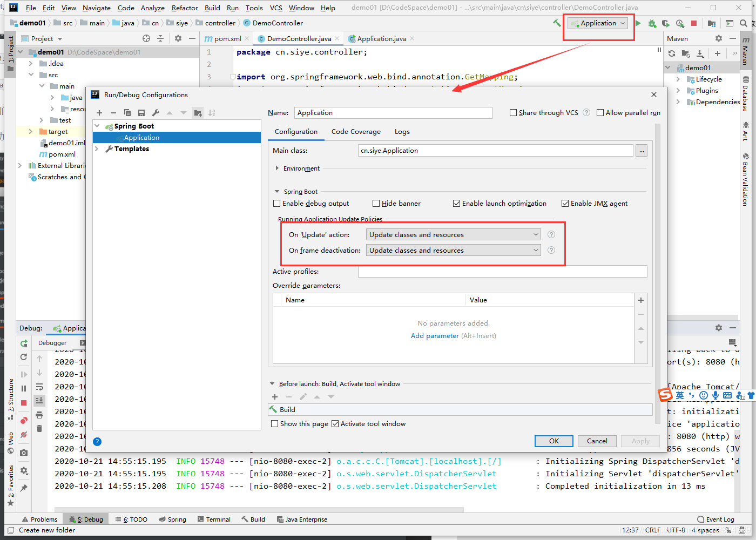Viewport: 756px width, 540px height.
Task: Add new configuration with plus icon in dialog
Action: [x=99, y=113]
